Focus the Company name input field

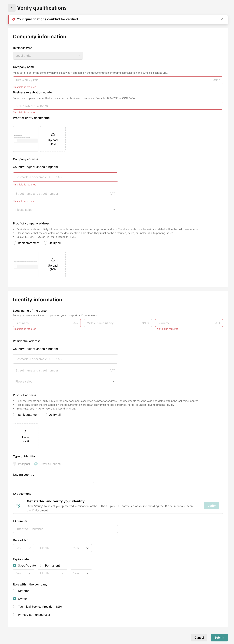(x=118, y=80)
